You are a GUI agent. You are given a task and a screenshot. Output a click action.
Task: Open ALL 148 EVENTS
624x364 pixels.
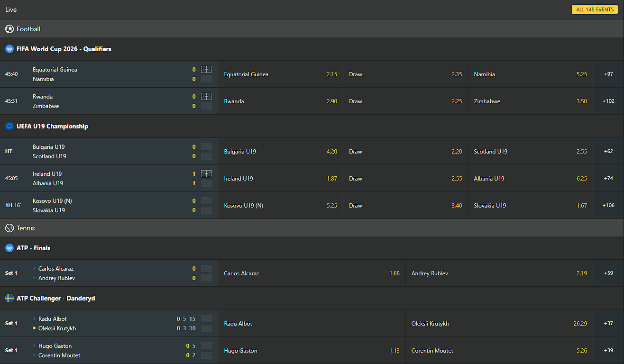(594, 9)
